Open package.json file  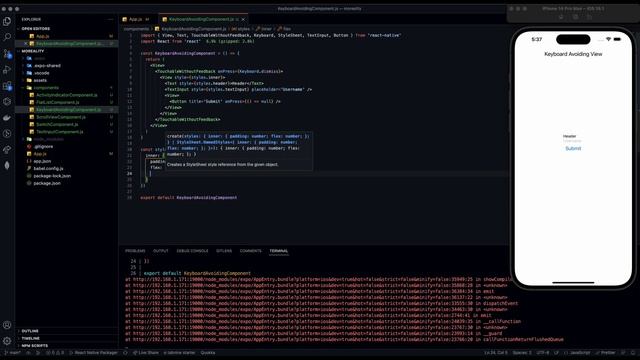pyautogui.click(x=47, y=183)
